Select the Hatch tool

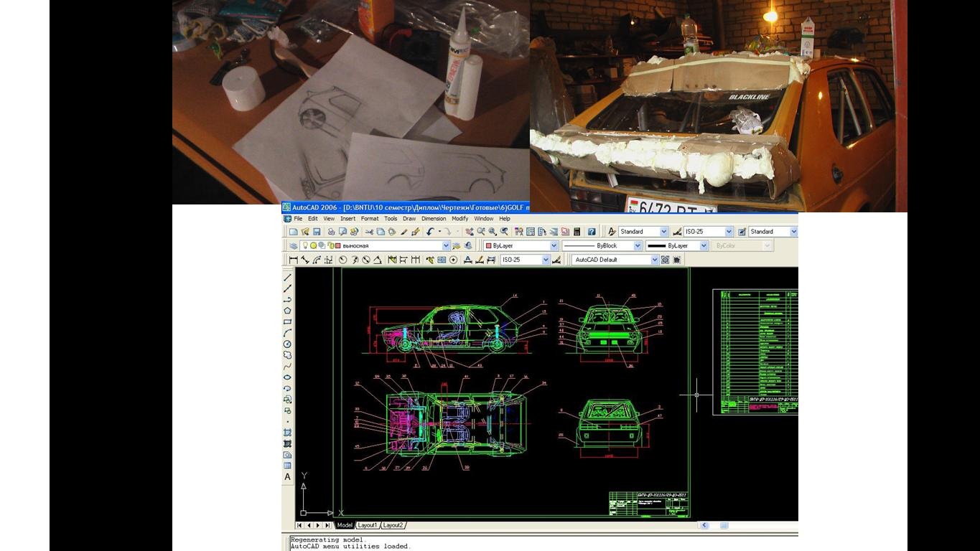[288, 433]
